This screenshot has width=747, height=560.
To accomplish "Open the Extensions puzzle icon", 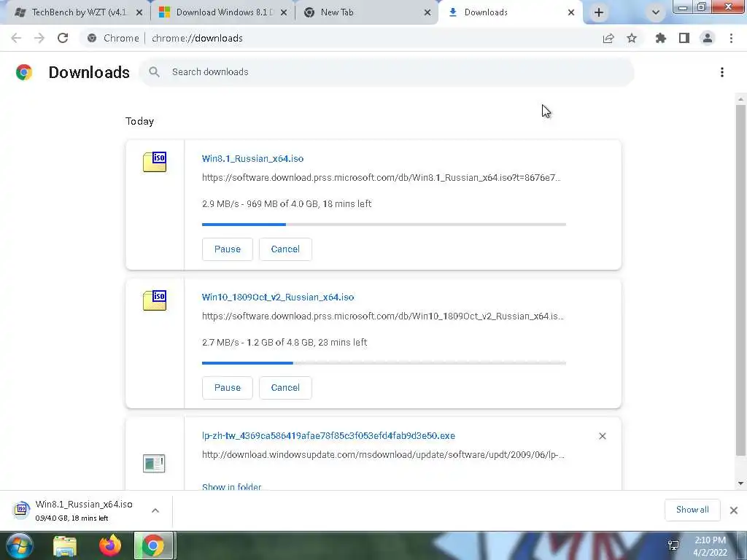I will point(661,38).
